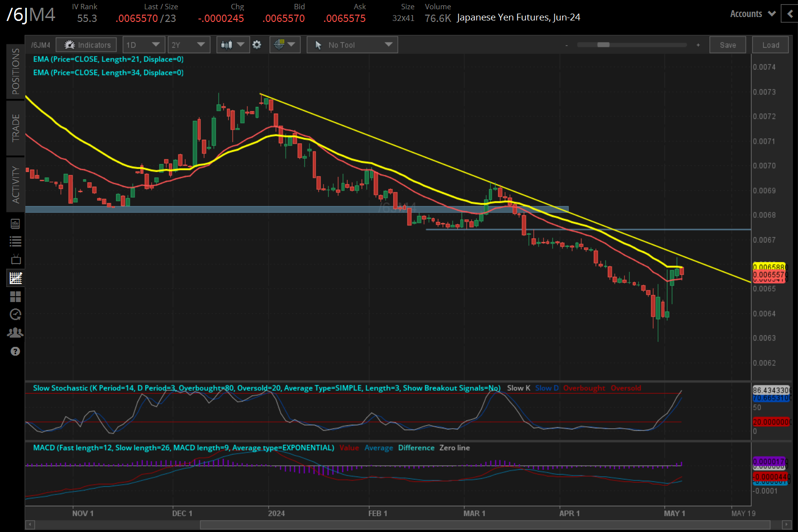
Task: Expand the 2Y range dropdown
Action: [188, 45]
